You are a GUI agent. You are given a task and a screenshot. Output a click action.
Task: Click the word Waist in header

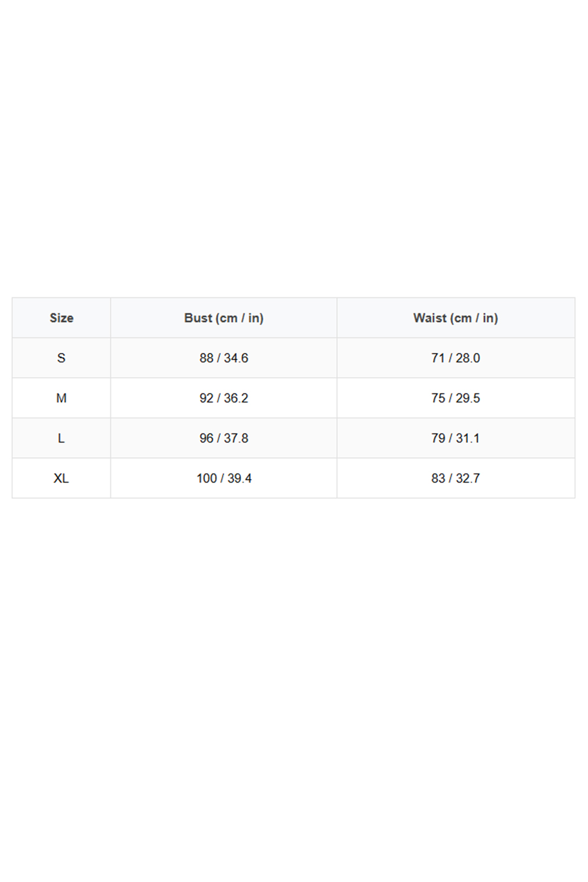click(x=430, y=318)
